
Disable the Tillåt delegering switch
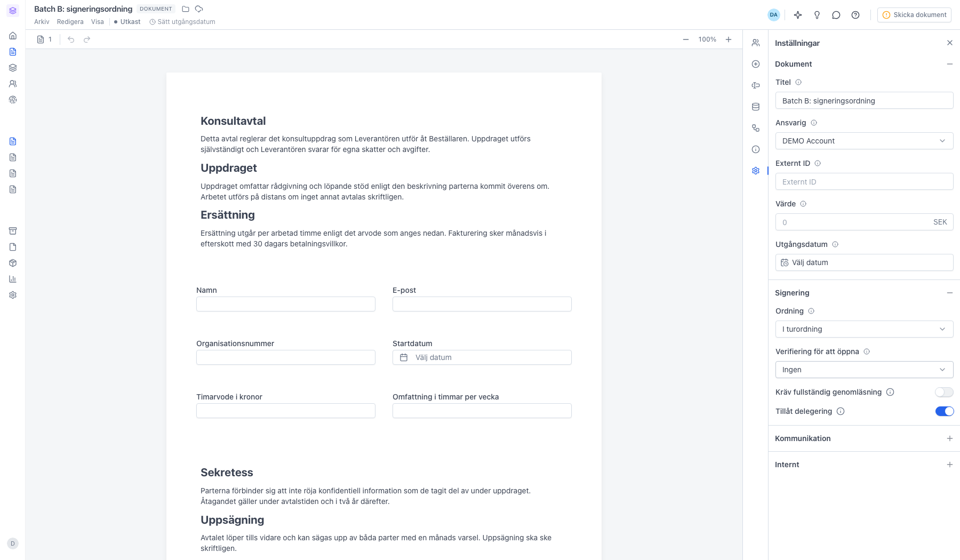944,411
